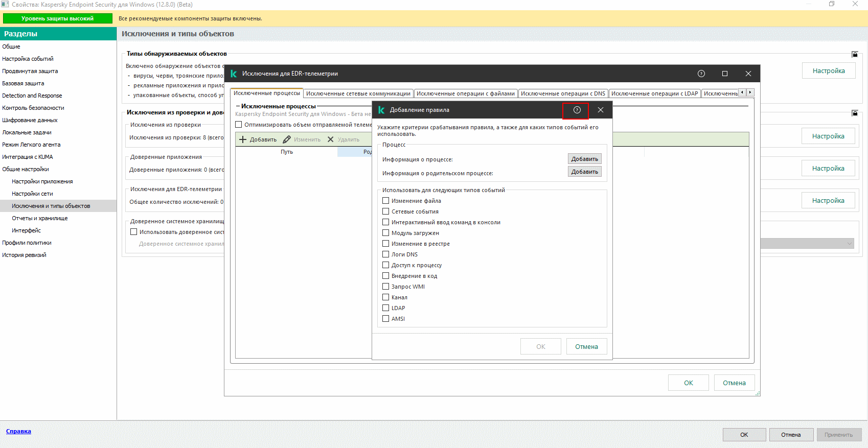Check the Запрос WMI option
This screenshot has height=448, width=868.
pos(386,287)
